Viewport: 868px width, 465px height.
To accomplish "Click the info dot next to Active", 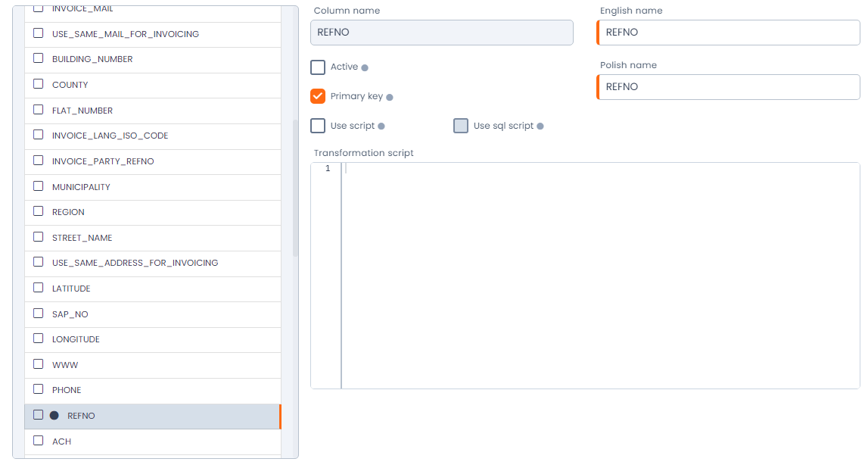I will pos(365,68).
